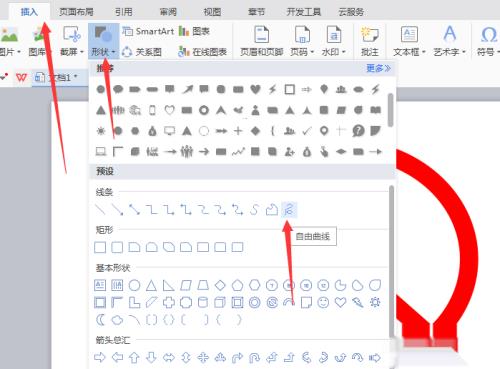
Task: Choose the smiley face basic shape
Action: 323,303
